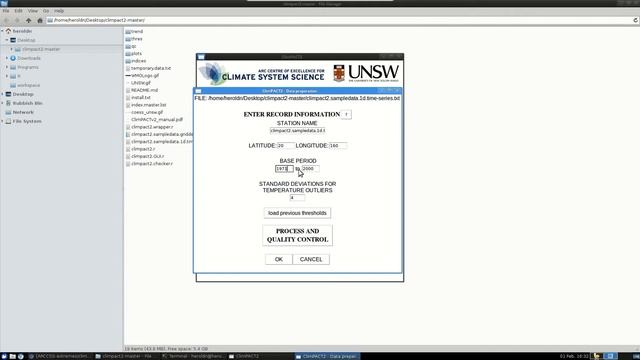This screenshot has width=640, height=360.
Task: Expand the climpact2-master tree node
Action: point(11,49)
